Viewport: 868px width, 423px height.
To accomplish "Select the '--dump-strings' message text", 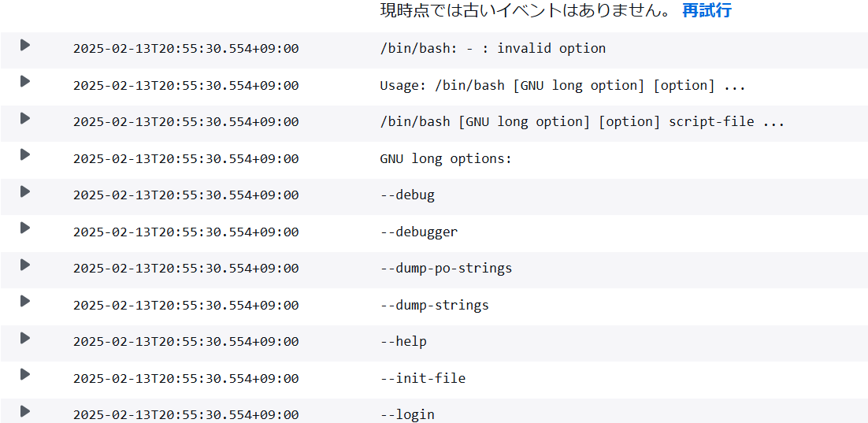I will coord(435,305).
